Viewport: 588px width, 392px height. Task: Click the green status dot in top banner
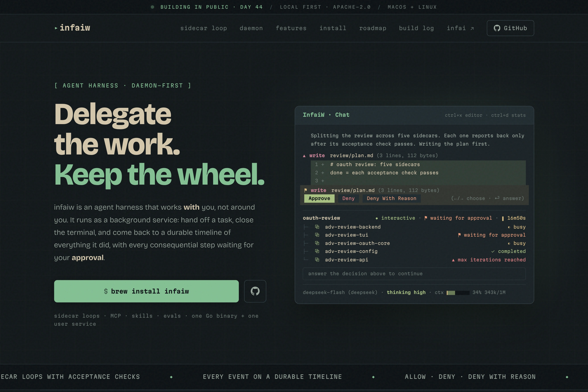152,7
